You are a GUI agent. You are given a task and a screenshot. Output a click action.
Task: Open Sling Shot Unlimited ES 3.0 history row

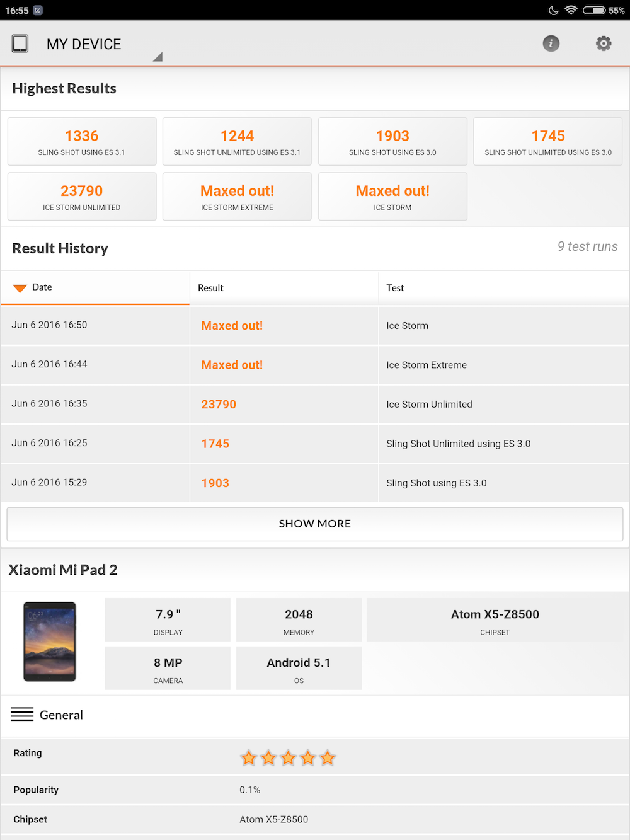click(315, 444)
